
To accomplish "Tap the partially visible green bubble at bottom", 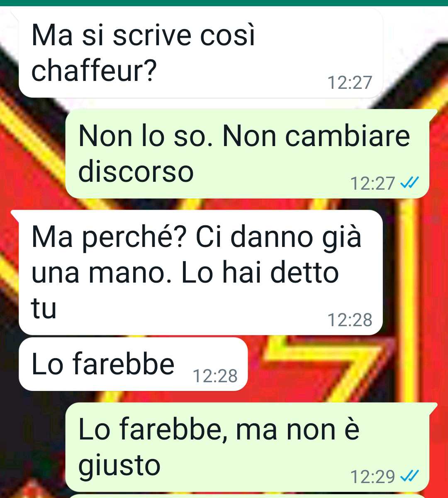I will [247, 496].
